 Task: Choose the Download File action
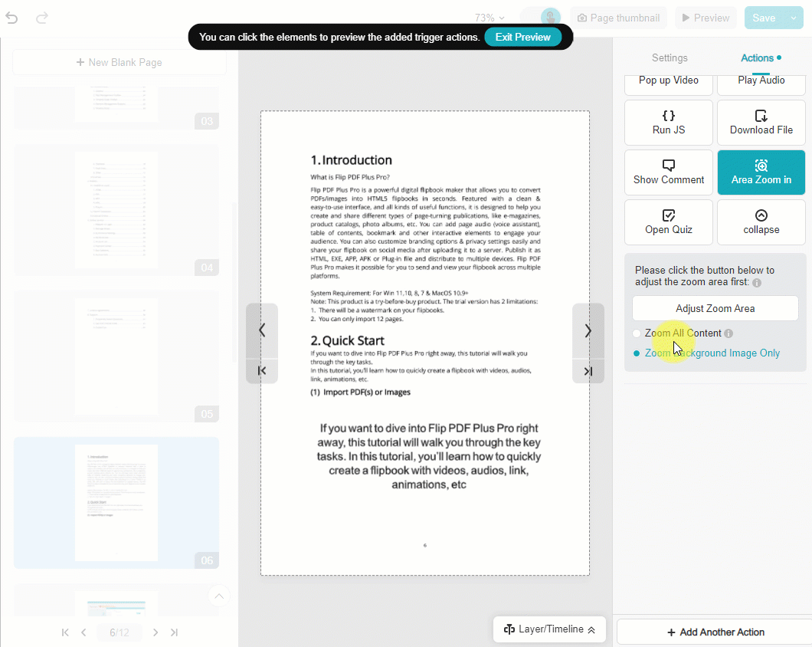pyautogui.click(x=761, y=123)
